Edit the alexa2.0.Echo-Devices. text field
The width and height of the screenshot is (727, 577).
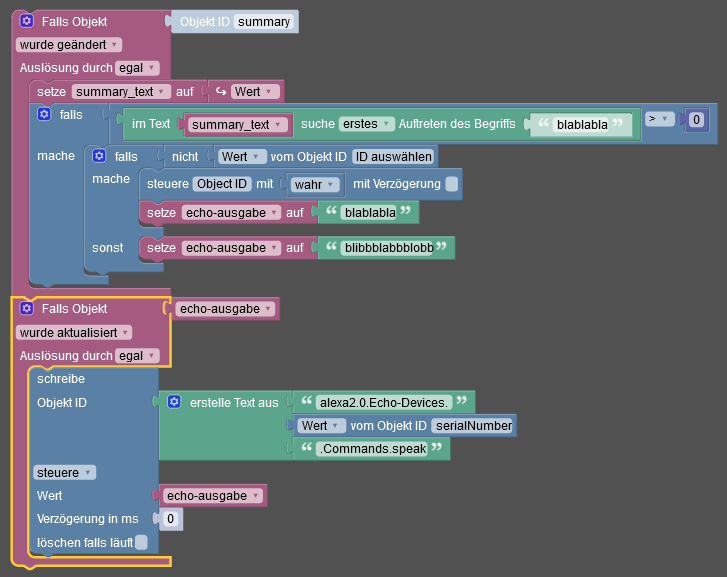384,402
